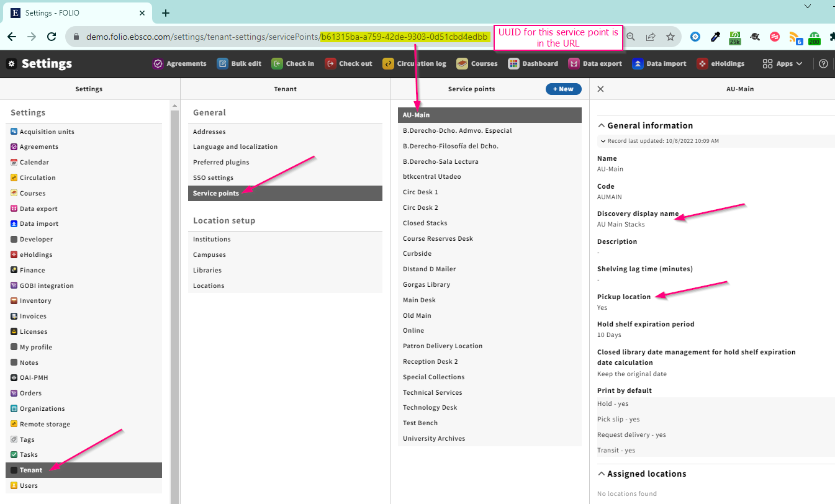Open the Bulk edit app
This screenshot has height=504, width=835.
coord(239,63)
